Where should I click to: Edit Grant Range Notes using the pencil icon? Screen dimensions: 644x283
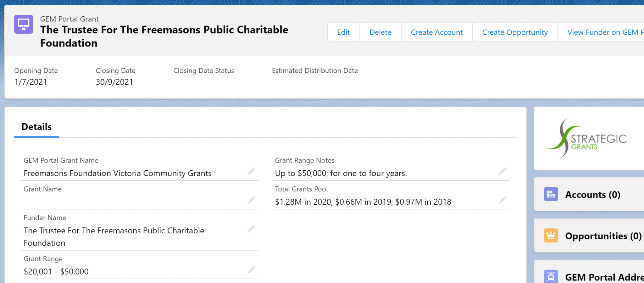click(502, 172)
